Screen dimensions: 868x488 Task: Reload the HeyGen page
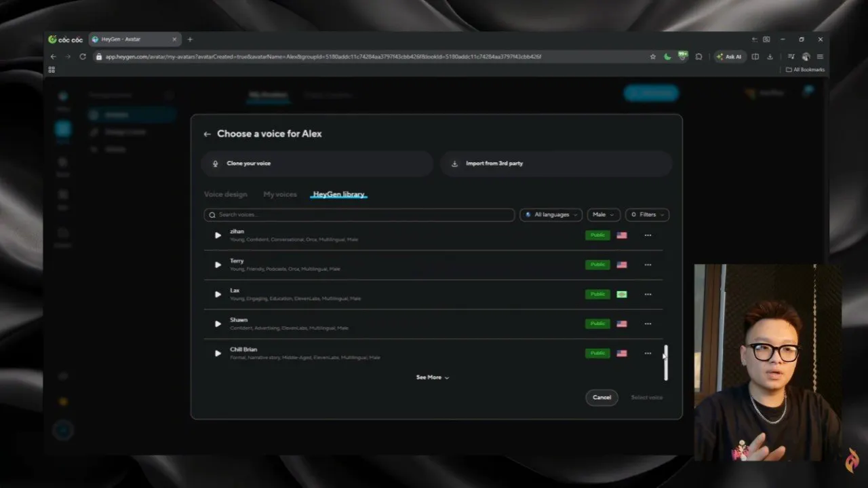click(x=83, y=57)
